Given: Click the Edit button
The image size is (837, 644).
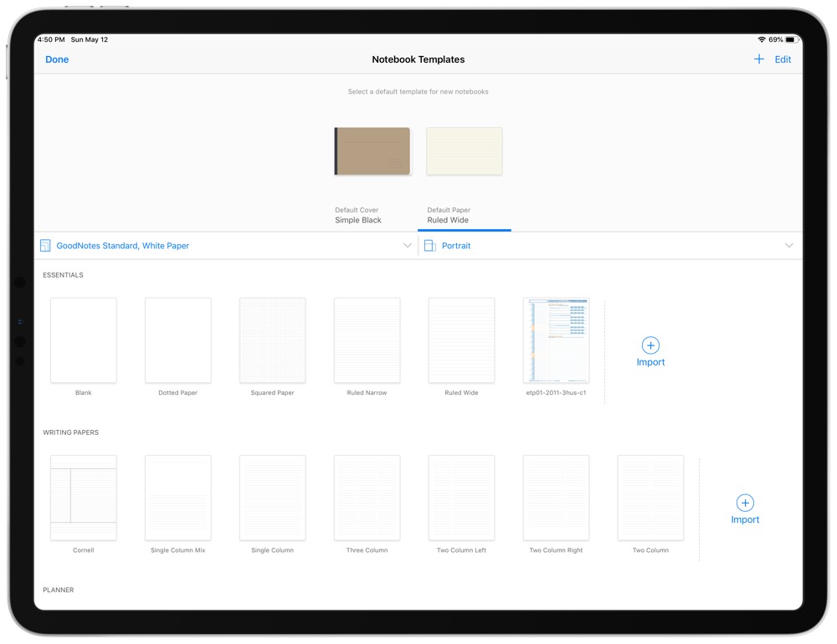Looking at the screenshot, I should click(783, 59).
